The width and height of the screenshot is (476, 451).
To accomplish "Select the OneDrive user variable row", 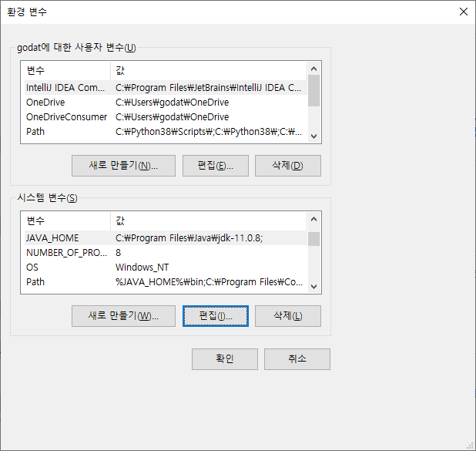I will pyautogui.click(x=166, y=103).
